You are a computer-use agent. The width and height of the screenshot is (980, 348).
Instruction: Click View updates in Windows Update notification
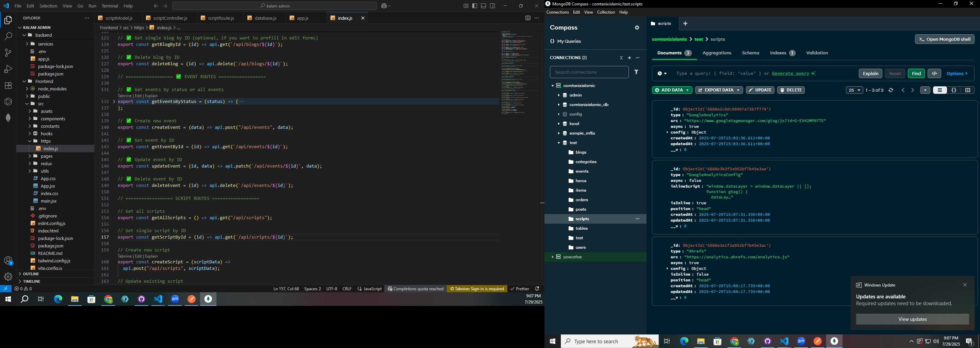[912, 319]
